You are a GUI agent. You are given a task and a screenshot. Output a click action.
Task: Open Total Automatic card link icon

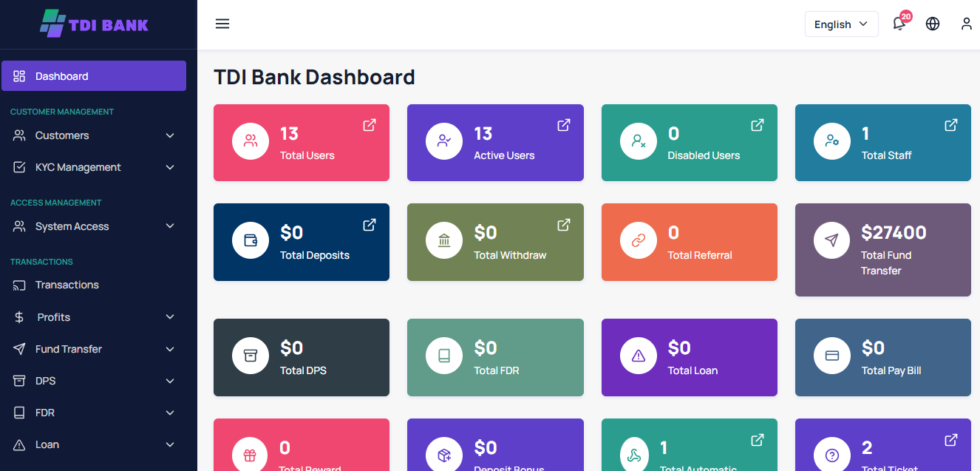click(758, 440)
